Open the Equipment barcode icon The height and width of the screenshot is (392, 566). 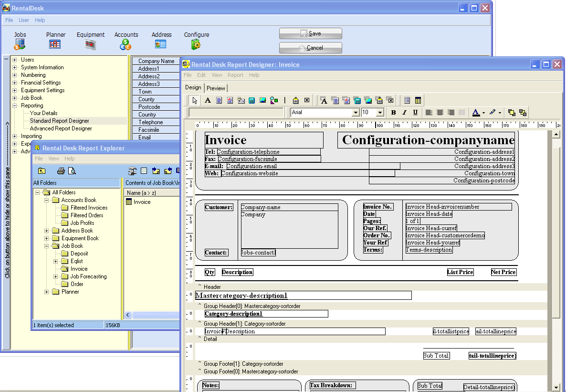90,44
